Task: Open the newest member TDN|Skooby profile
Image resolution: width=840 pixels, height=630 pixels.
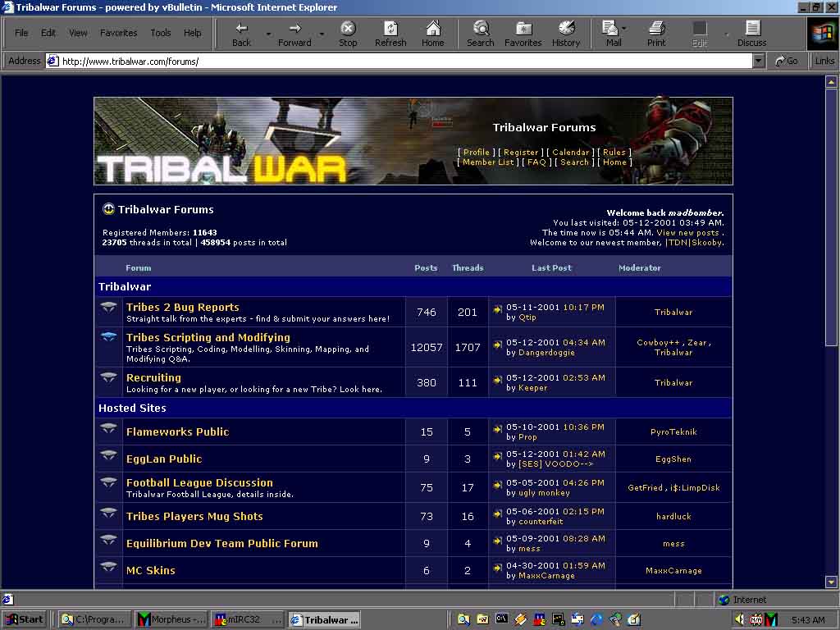Action: point(694,242)
